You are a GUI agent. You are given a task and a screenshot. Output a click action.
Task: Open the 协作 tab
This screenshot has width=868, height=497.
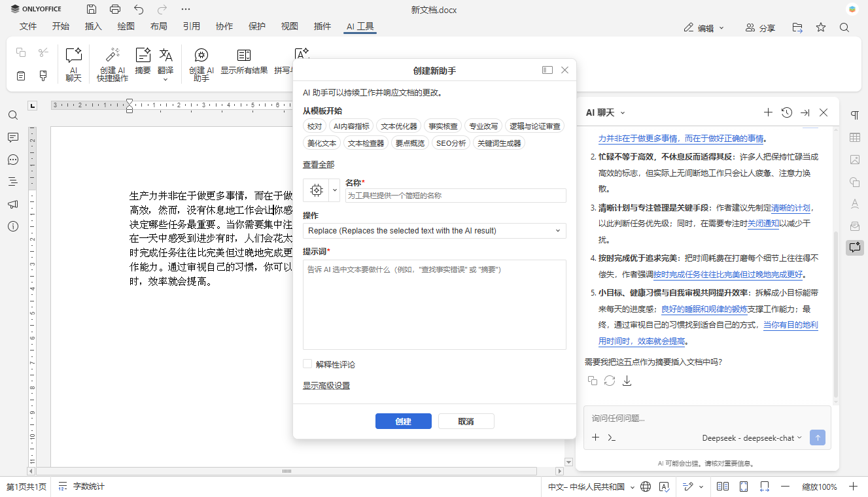[x=224, y=26]
